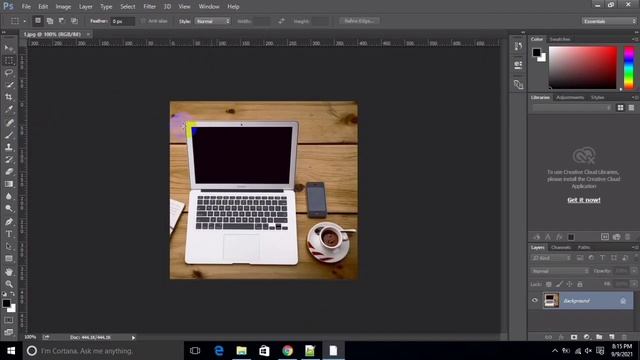Open the File menu
Screen dimensions: 640x360
[x=26, y=7]
